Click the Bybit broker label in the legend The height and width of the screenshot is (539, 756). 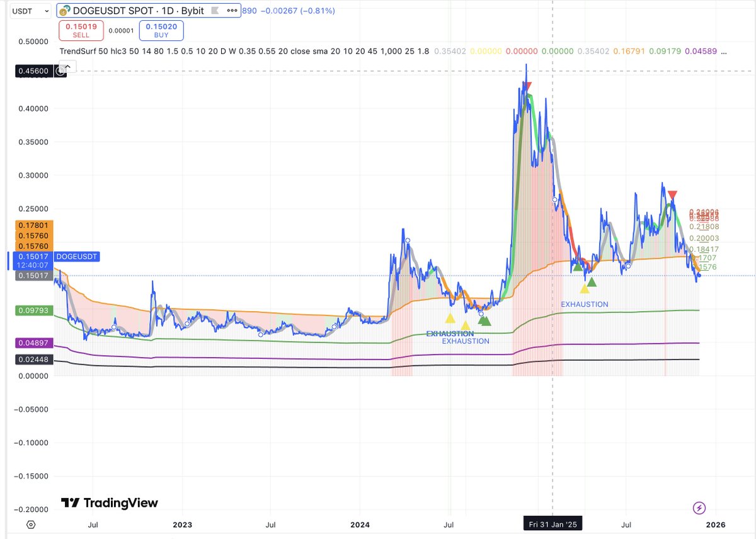193,11
